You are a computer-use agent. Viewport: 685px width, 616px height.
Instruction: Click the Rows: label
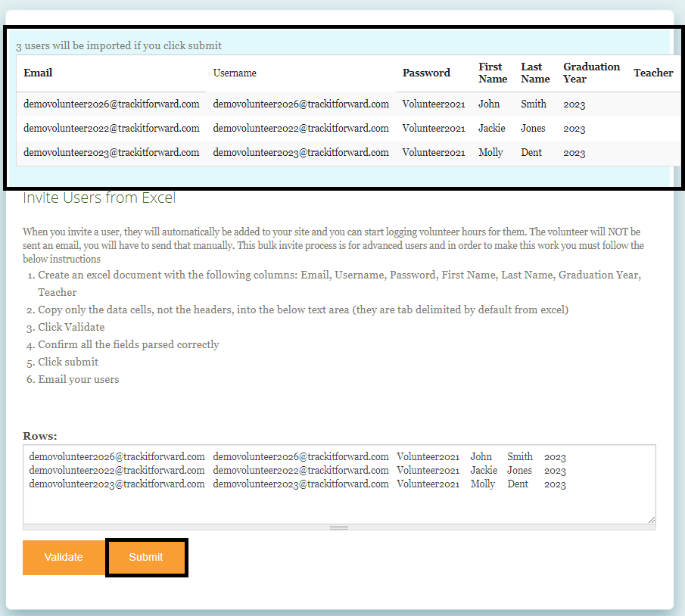pyautogui.click(x=40, y=436)
